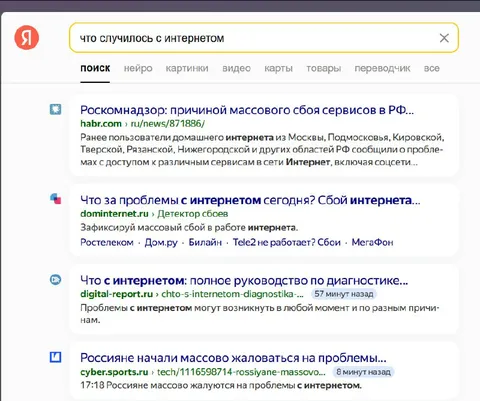Open the Роскомнадзор mass outage headline

point(247,110)
